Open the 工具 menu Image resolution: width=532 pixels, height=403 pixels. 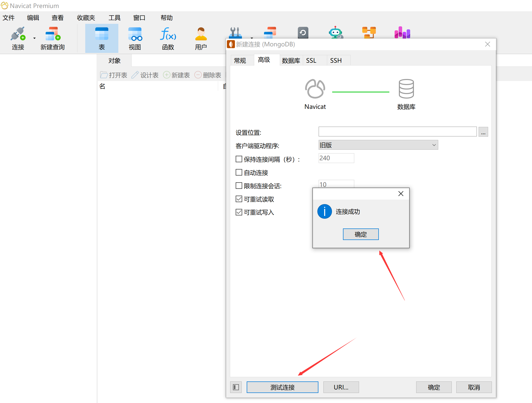(115, 18)
